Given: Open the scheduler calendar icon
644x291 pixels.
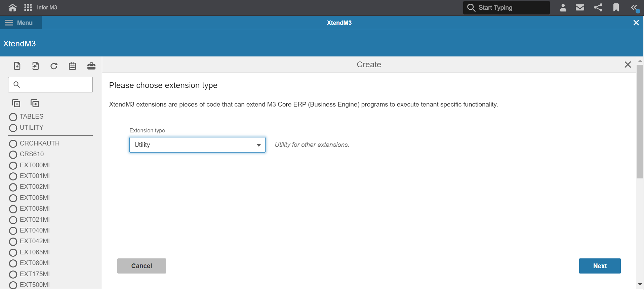Looking at the screenshot, I should pyautogui.click(x=73, y=66).
